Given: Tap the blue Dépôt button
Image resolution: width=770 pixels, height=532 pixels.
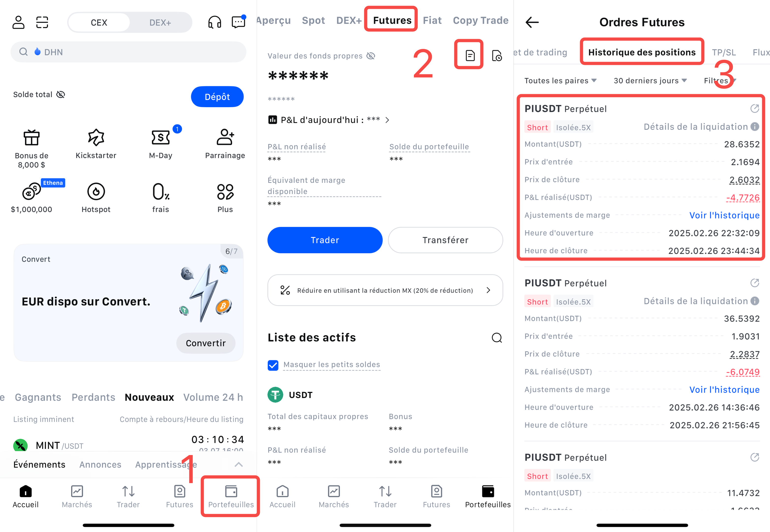Looking at the screenshot, I should pos(217,97).
